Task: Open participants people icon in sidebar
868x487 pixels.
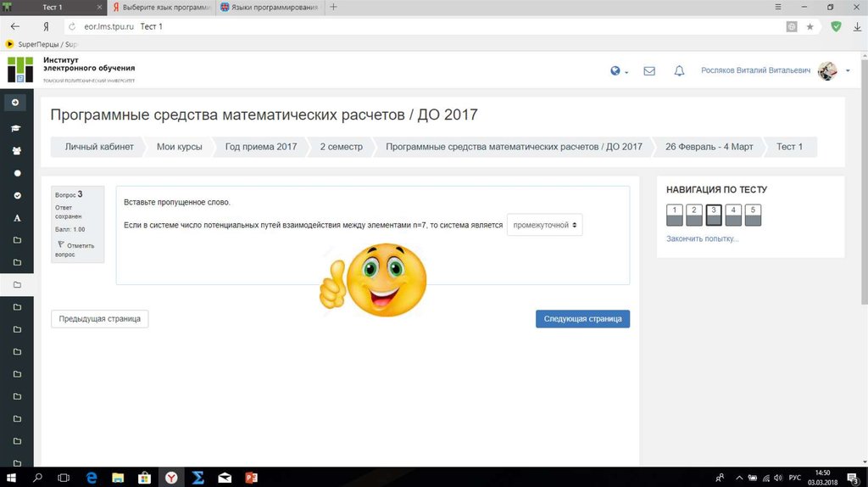Action: click(17, 151)
